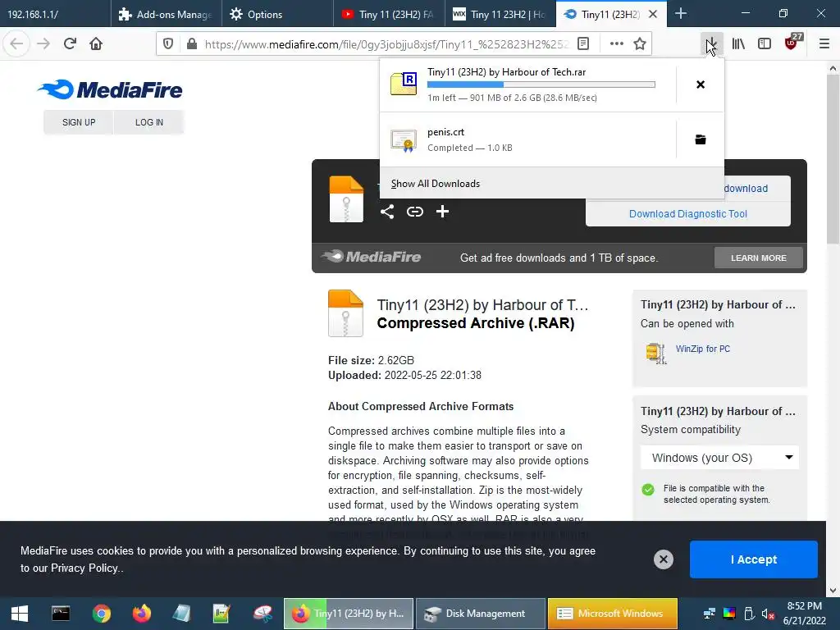Image resolution: width=840 pixels, height=630 pixels.
Task: Open a new browser tab
Action: pyautogui.click(x=680, y=13)
